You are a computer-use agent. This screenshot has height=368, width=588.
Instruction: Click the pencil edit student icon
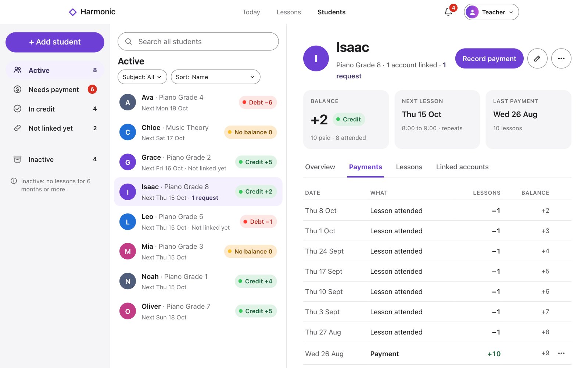pos(537,59)
